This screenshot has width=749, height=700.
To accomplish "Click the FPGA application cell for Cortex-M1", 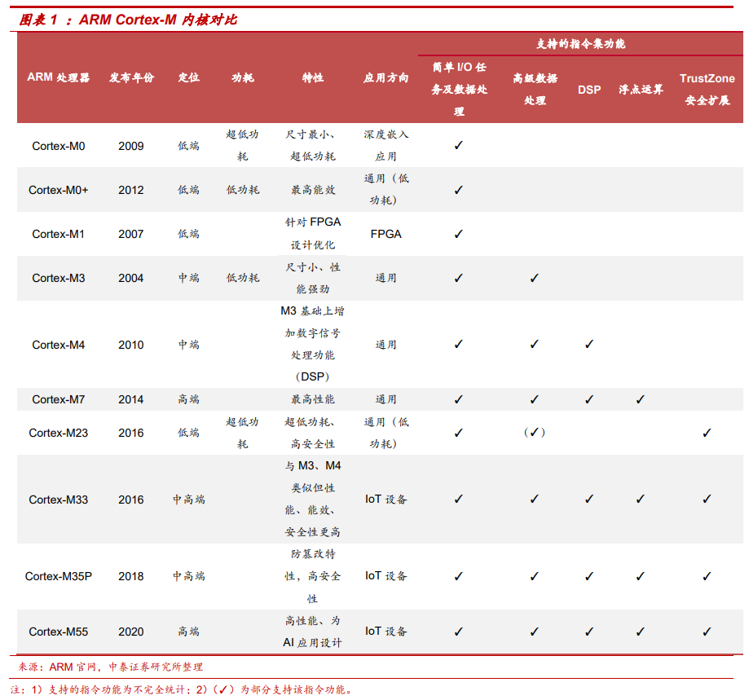I will [x=386, y=234].
